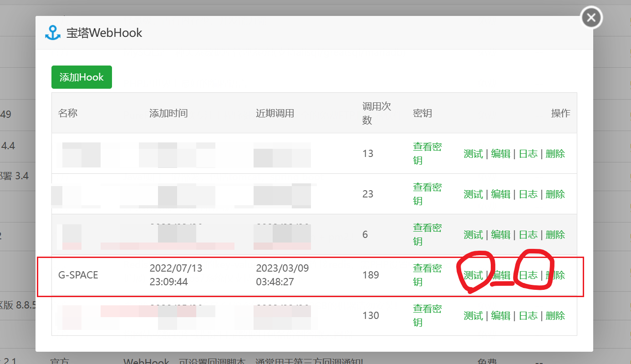Click 编辑 in the row with 23 calls

point(500,194)
